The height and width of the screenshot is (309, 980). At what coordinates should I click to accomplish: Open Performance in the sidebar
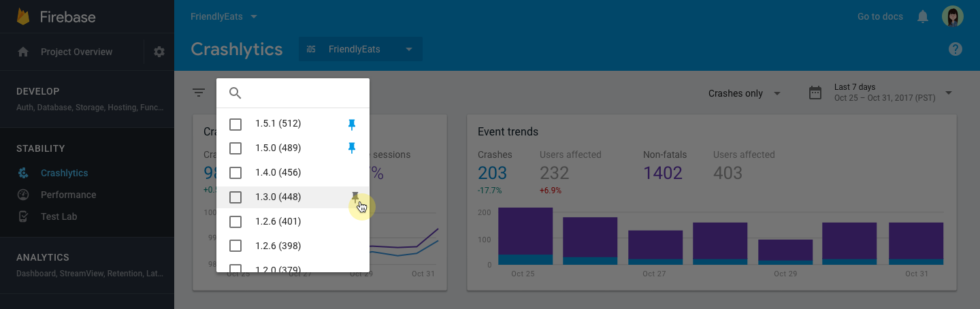[x=68, y=195]
